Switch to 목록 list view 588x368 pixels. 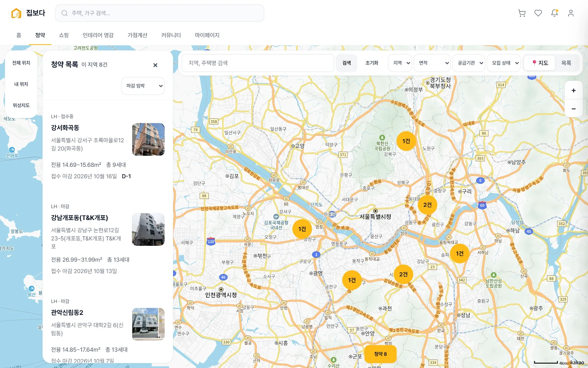(x=566, y=63)
